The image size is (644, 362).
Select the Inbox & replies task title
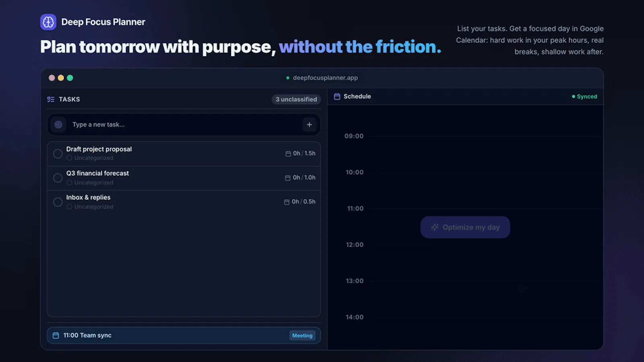point(89,197)
